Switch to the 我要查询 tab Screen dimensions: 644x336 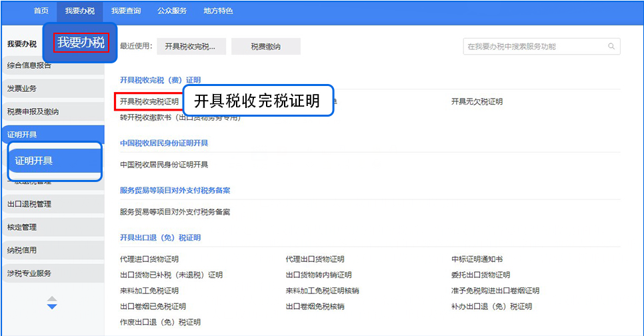[x=126, y=11]
